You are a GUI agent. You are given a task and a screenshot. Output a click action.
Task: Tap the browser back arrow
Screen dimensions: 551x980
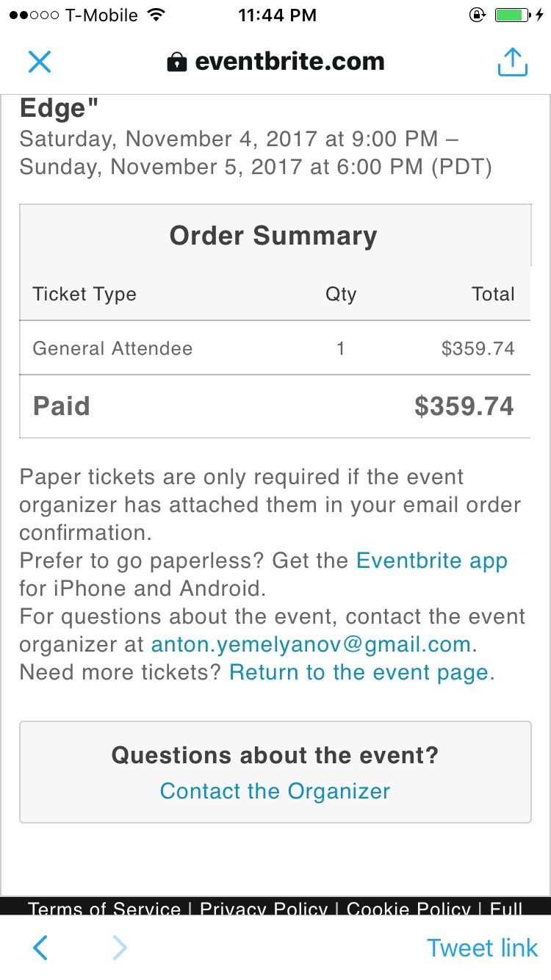[x=40, y=948]
